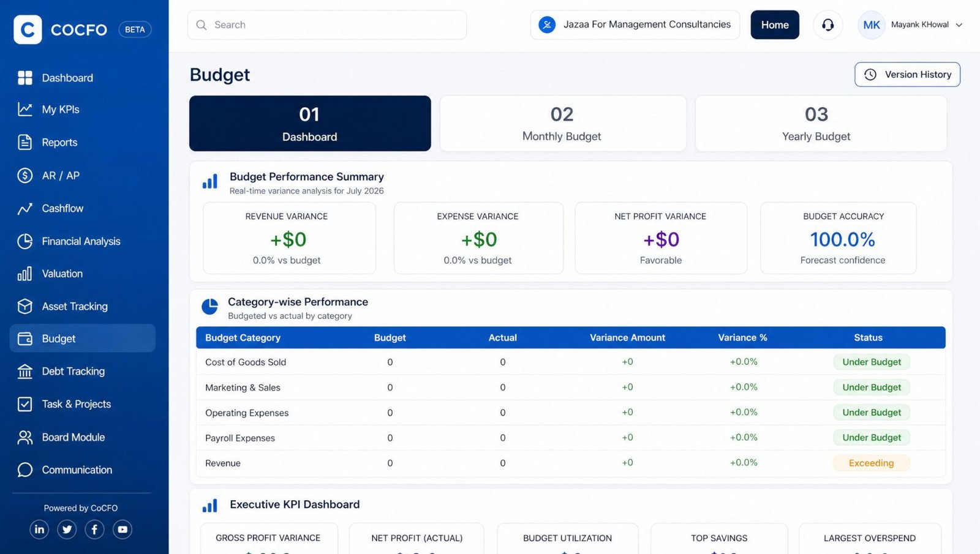Switch to the Monthly Budget tab
The width and height of the screenshot is (980, 554).
point(563,123)
